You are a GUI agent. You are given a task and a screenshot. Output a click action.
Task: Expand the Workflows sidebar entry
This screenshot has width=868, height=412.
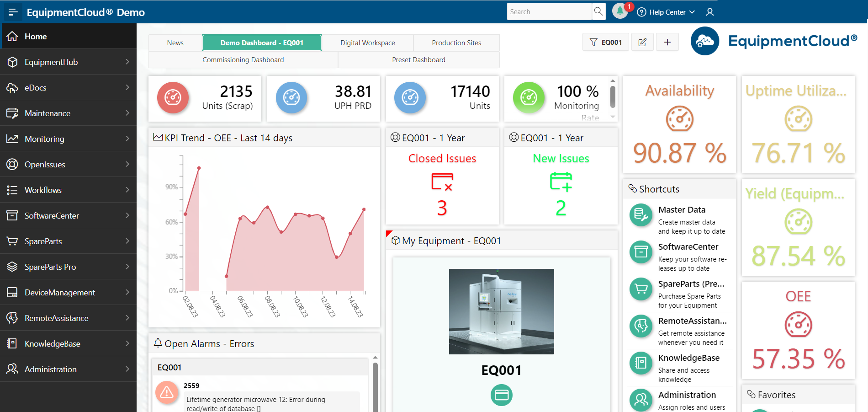[x=12, y=190]
